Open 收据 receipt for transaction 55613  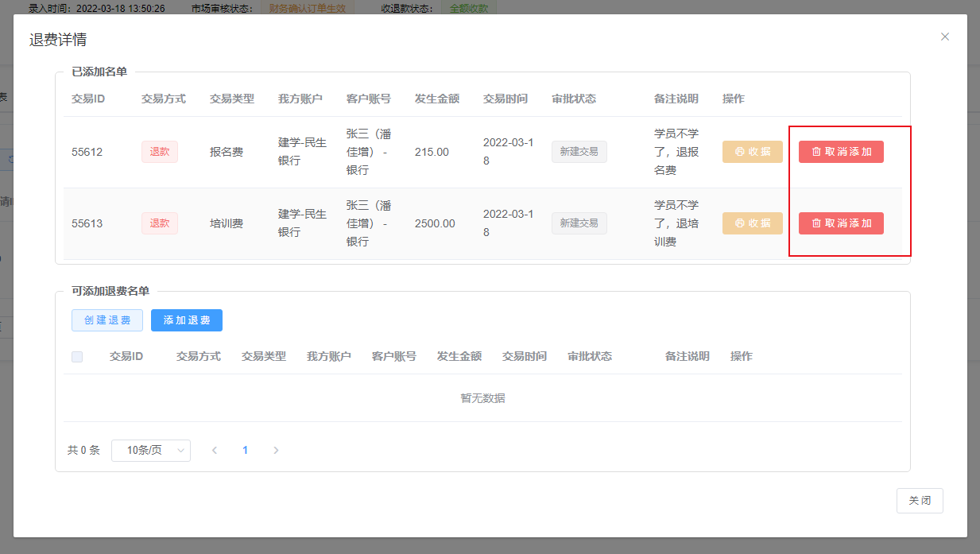tap(752, 223)
